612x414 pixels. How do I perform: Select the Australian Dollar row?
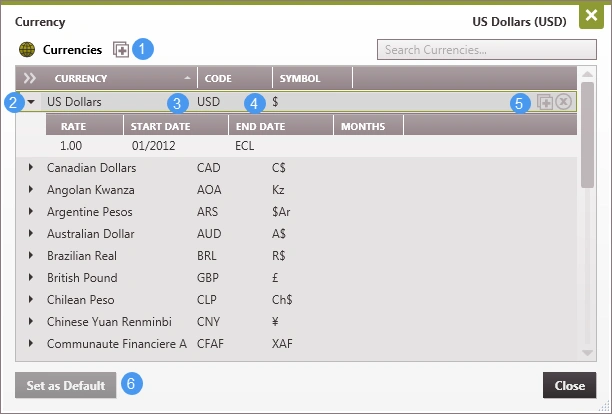pos(91,234)
